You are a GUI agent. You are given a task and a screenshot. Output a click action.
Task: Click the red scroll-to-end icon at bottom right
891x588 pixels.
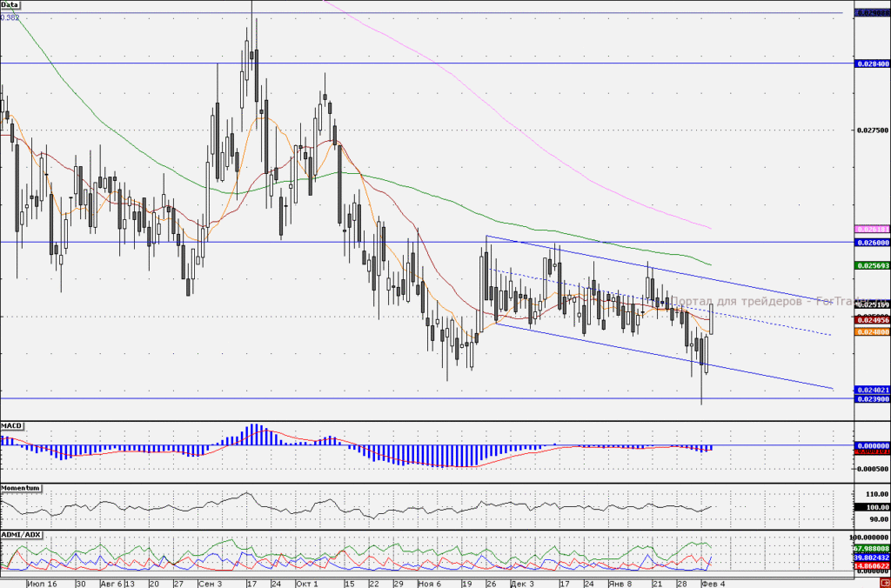887,584
